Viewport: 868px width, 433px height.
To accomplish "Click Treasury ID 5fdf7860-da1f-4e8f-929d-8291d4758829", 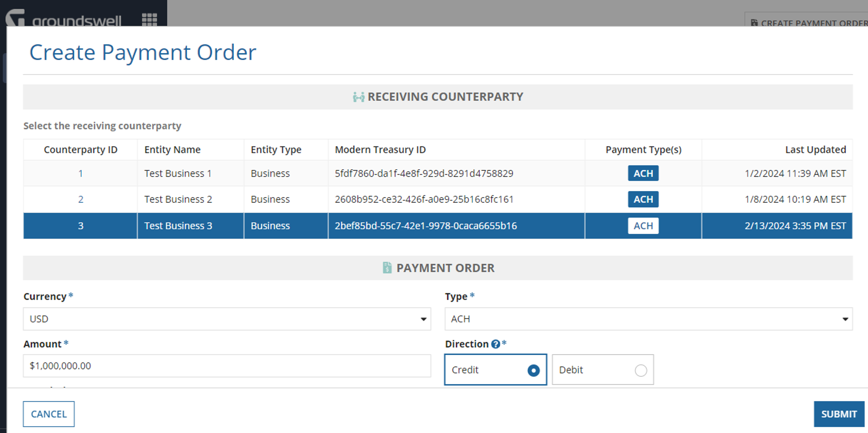I will click(424, 173).
